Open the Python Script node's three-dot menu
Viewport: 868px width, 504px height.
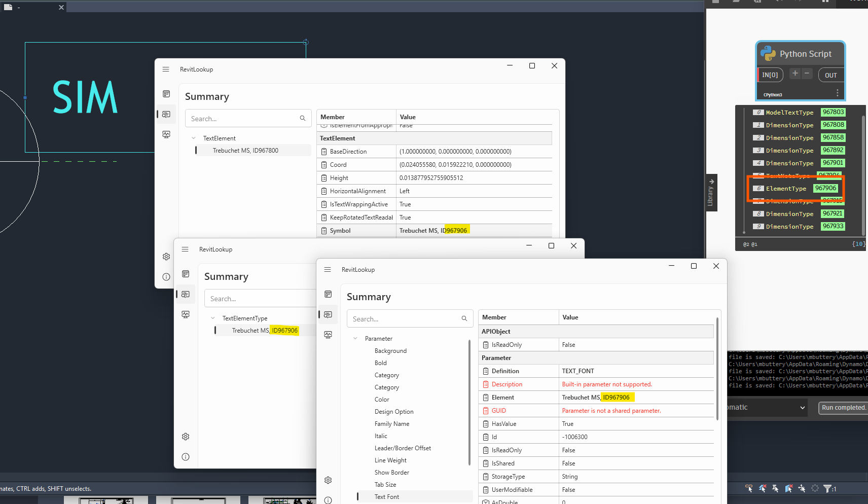coord(837,93)
